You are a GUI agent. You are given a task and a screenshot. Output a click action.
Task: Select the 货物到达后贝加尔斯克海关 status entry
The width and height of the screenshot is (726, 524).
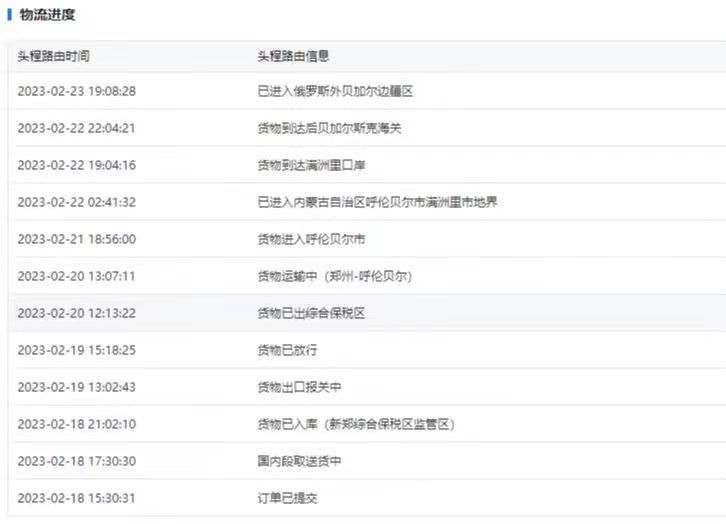click(329, 128)
